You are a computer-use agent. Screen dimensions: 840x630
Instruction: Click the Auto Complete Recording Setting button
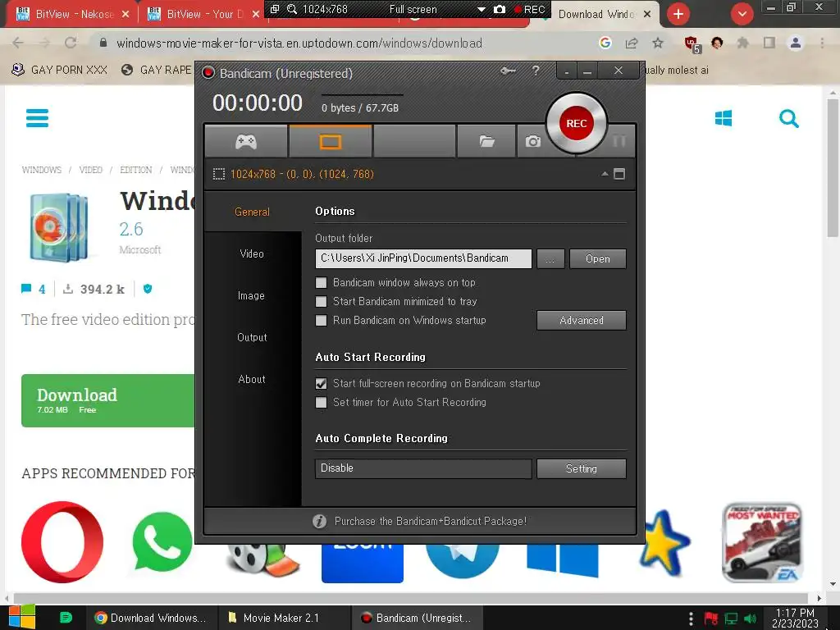click(x=582, y=468)
